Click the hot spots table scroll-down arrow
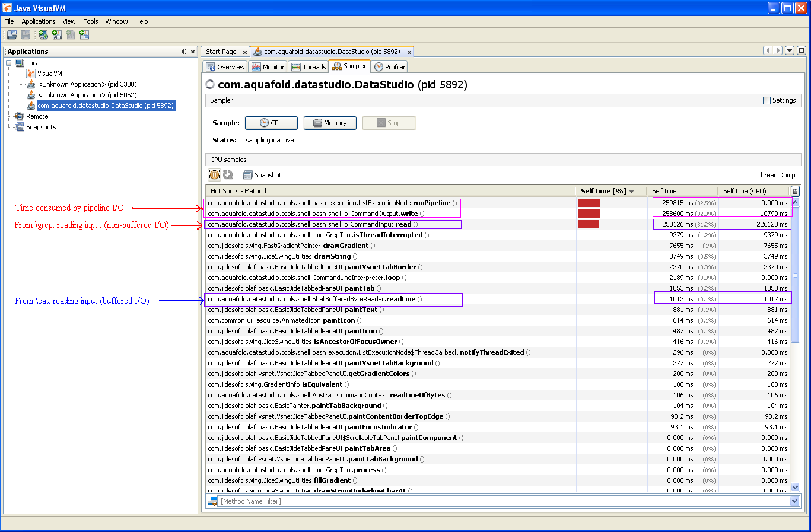 tap(796, 488)
